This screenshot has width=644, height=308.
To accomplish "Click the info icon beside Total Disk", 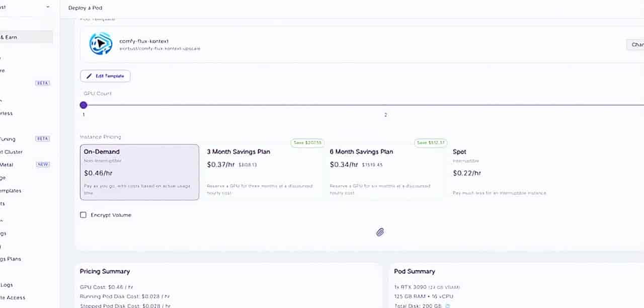I will tap(448, 305).
